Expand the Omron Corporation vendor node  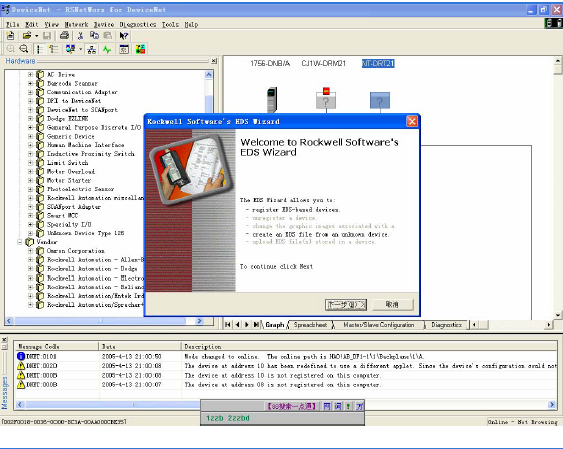[x=31, y=251]
